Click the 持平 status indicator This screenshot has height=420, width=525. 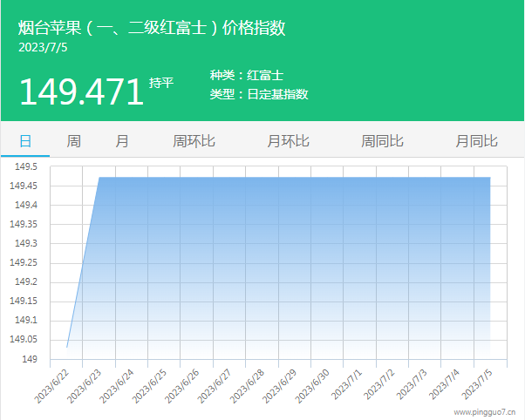coord(161,83)
